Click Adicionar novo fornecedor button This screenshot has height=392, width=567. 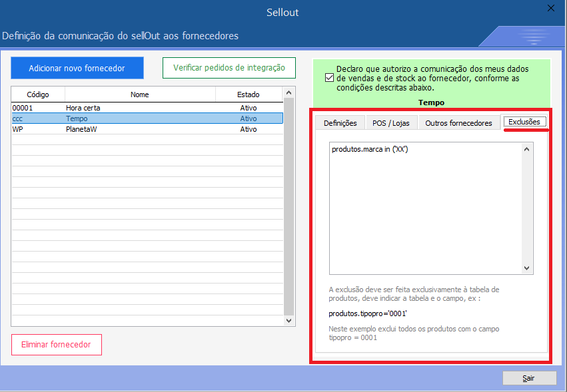[77, 69]
